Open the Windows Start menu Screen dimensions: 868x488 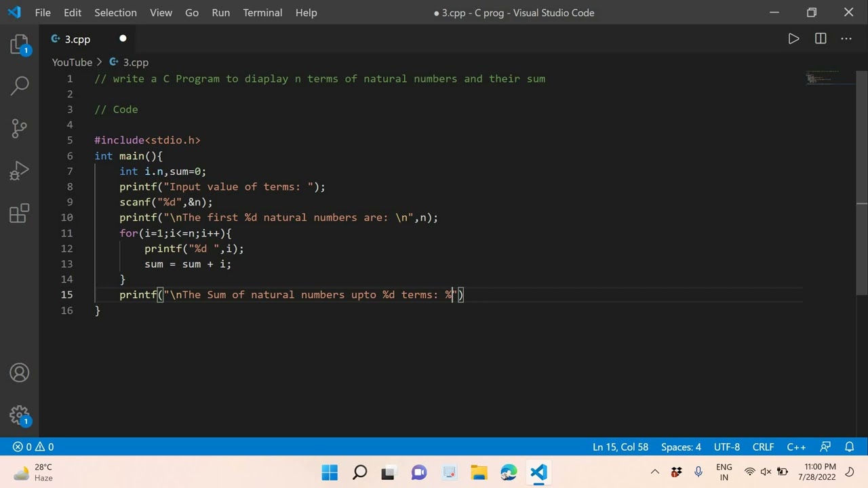click(x=330, y=472)
